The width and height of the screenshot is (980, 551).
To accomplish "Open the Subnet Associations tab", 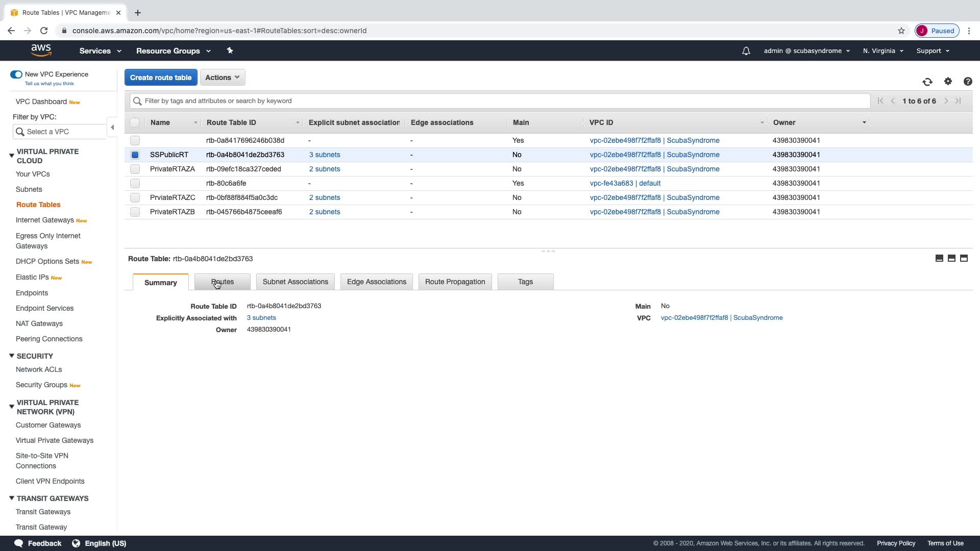I will 295,282.
